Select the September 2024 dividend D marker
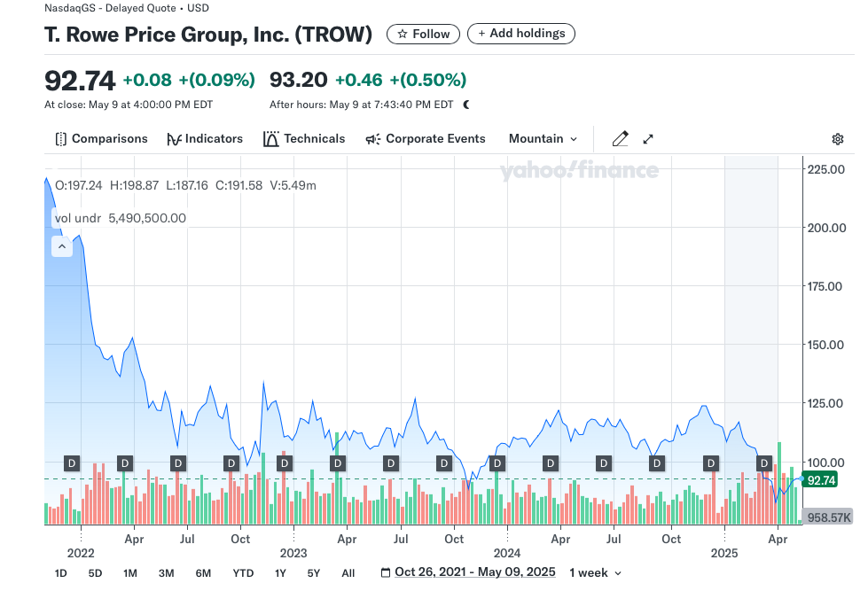 [x=657, y=463]
